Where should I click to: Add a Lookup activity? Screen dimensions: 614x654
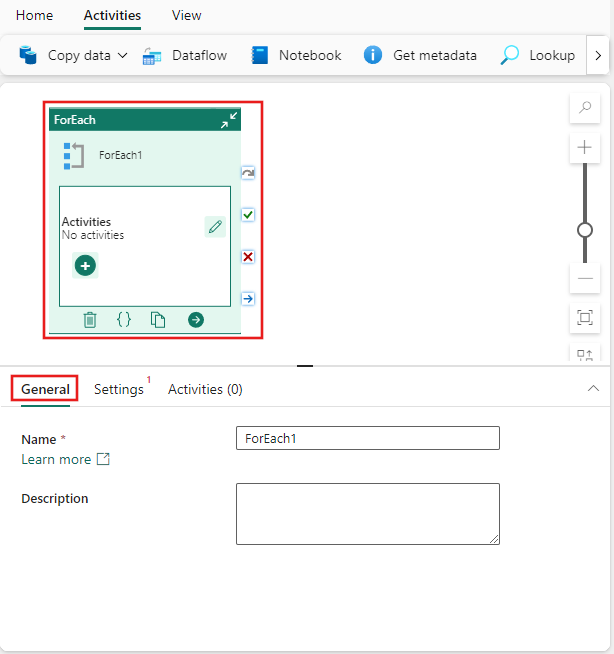pyautogui.click(x=538, y=55)
